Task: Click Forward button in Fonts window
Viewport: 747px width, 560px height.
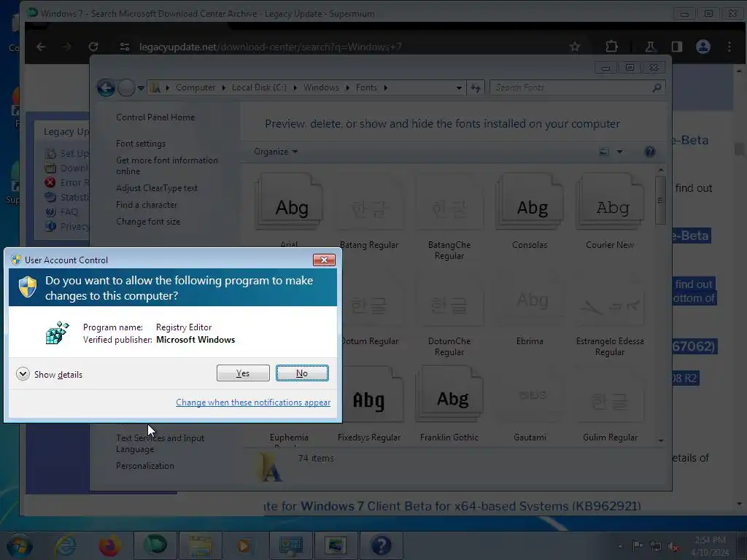Action: pos(126,87)
